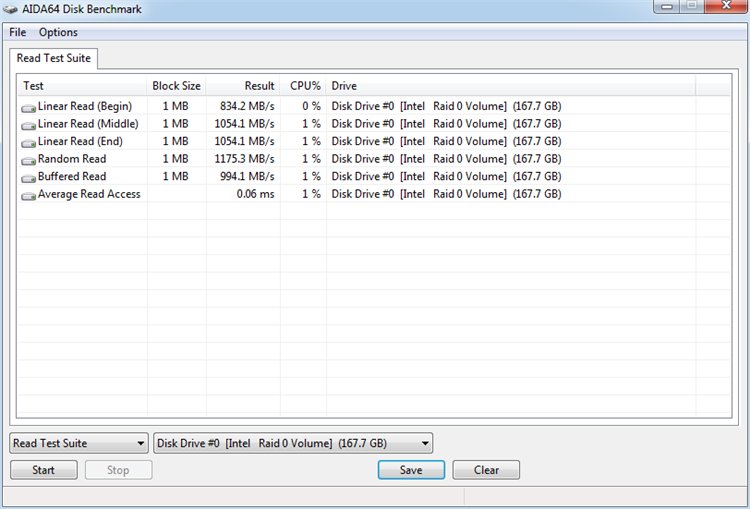Minimize the AIDA64 Disk Benchmark window
The height and width of the screenshot is (509, 750).
[668, 6]
